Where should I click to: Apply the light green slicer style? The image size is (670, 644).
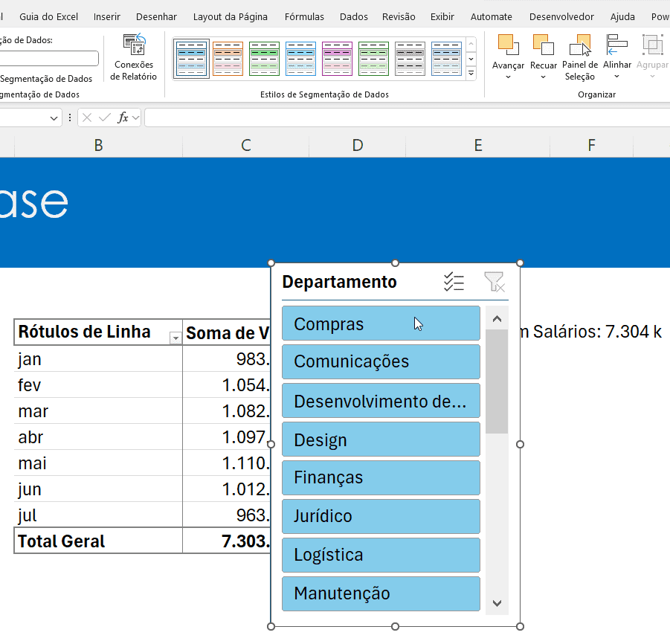coord(373,59)
